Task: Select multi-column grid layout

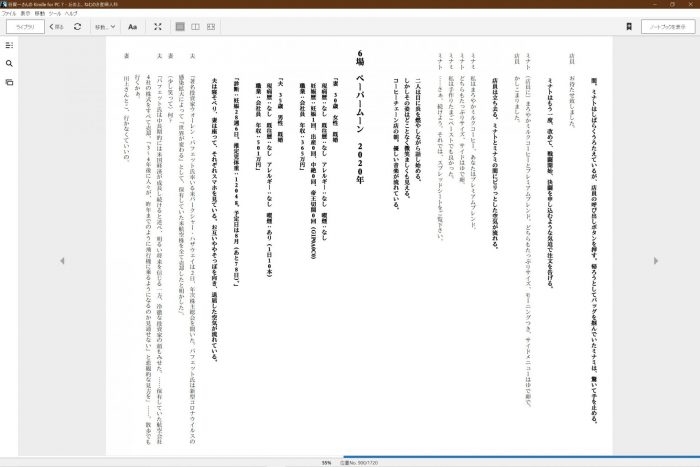Action: click(211, 27)
